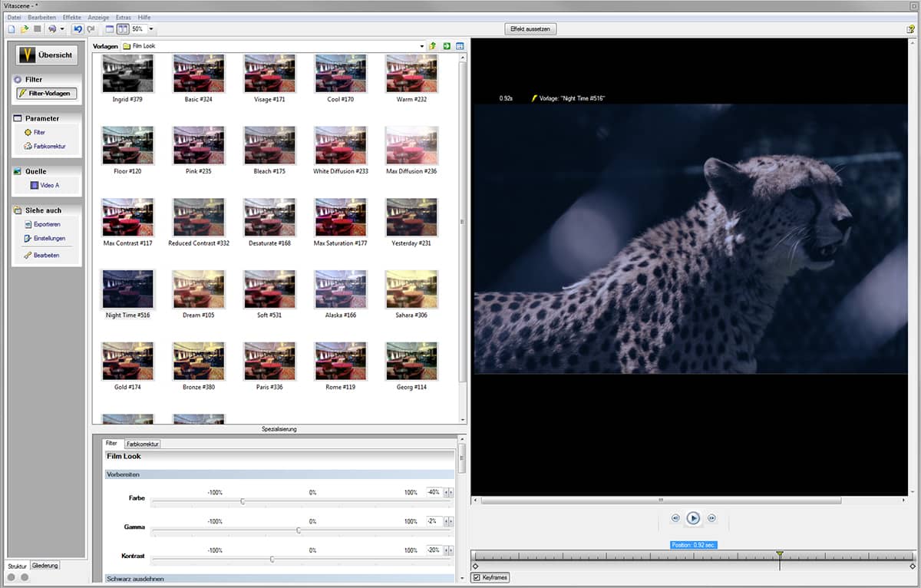Click the Gamma slider handle
921x588 pixels.
click(x=299, y=530)
